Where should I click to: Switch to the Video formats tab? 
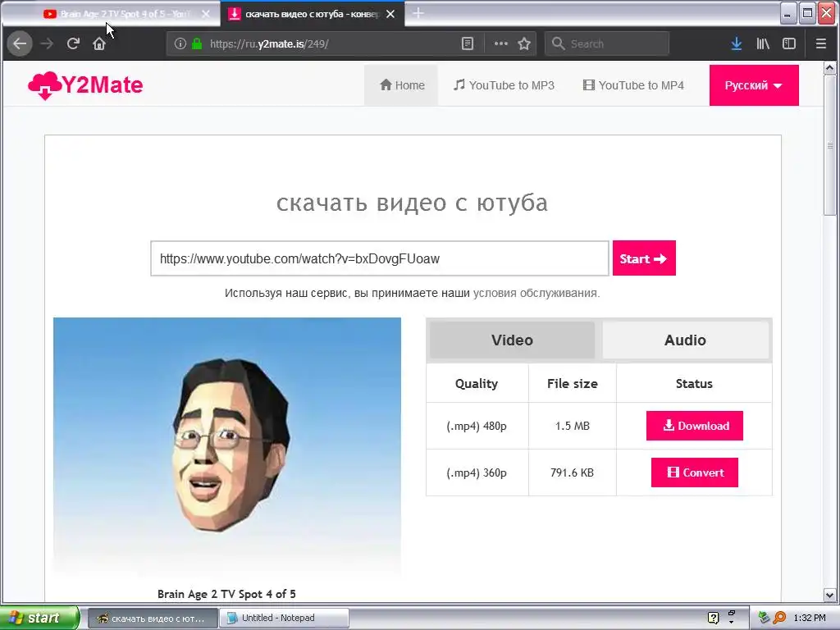click(x=512, y=340)
